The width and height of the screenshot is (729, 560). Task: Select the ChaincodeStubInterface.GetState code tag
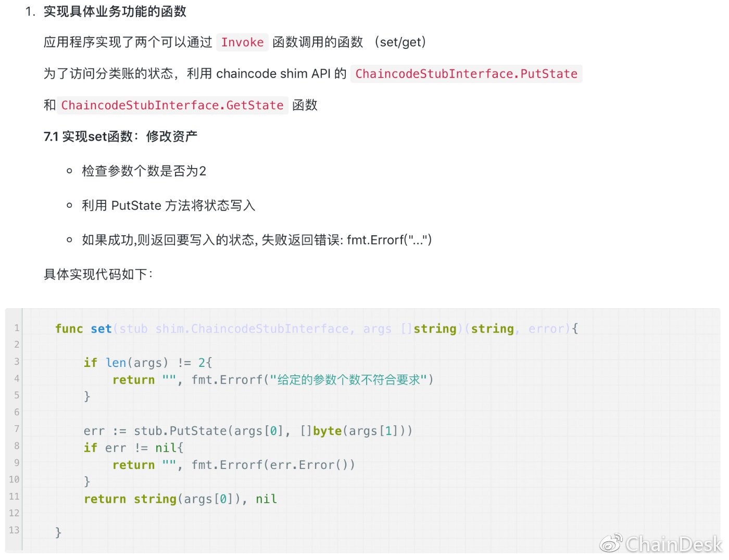(x=172, y=105)
